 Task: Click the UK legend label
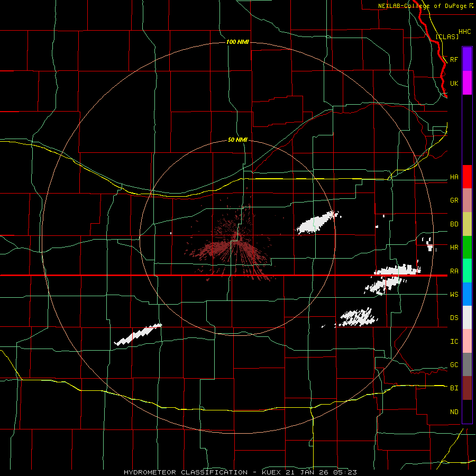point(454,83)
